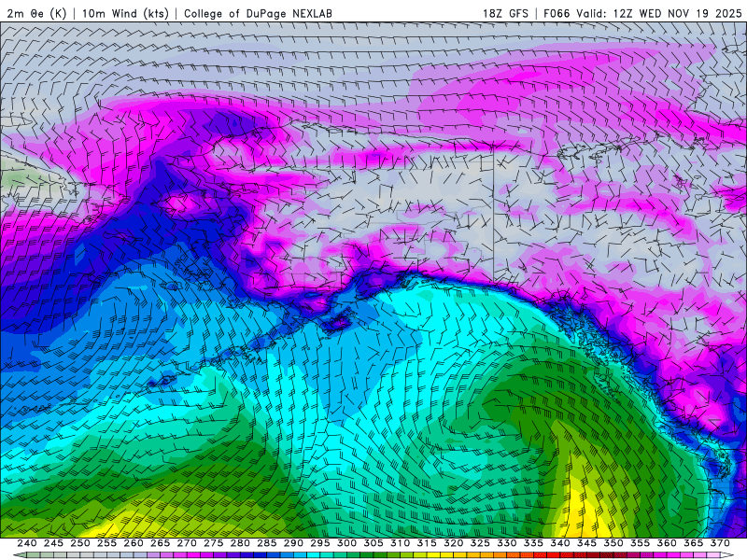Click the 300 colorbar scale value
This screenshot has width=747, height=560.
coord(346,543)
